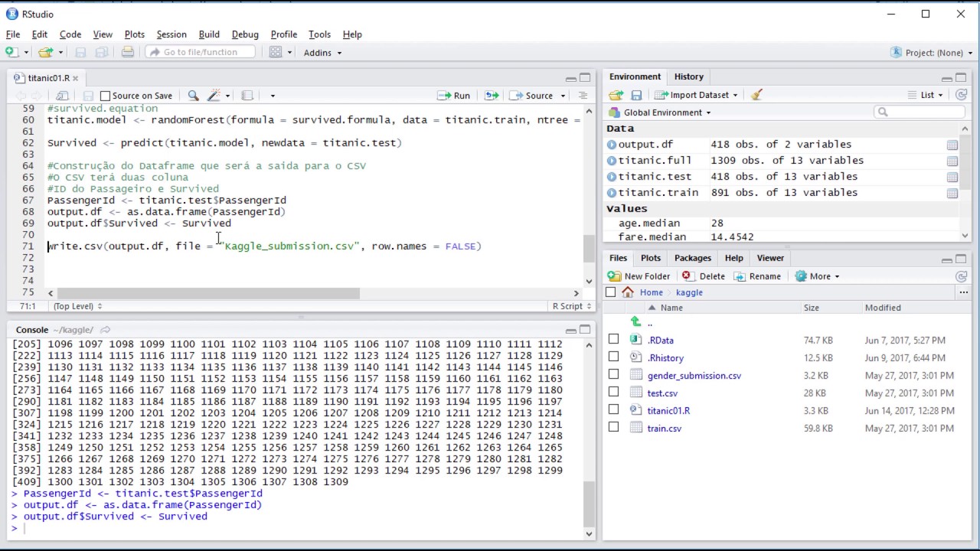Check the train.csv file checkbox
Screen dimensions: 980x551
[x=613, y=428]
